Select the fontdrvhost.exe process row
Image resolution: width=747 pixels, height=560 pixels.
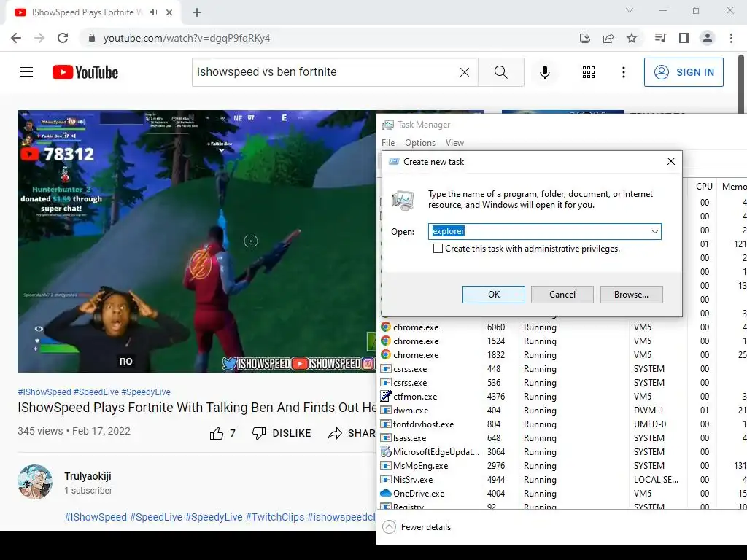pyautogui.click(x=562, y=424)
